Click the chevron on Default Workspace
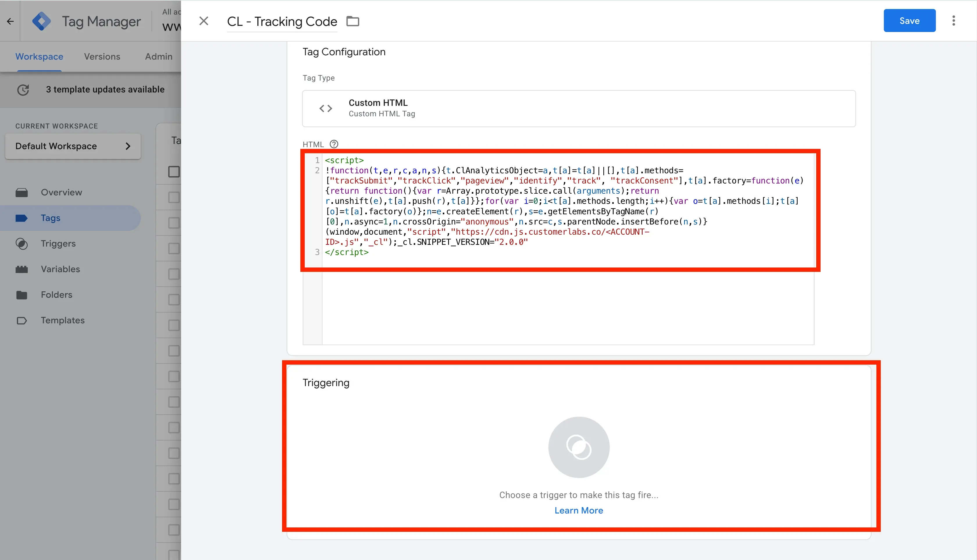 tap(128, 146)
